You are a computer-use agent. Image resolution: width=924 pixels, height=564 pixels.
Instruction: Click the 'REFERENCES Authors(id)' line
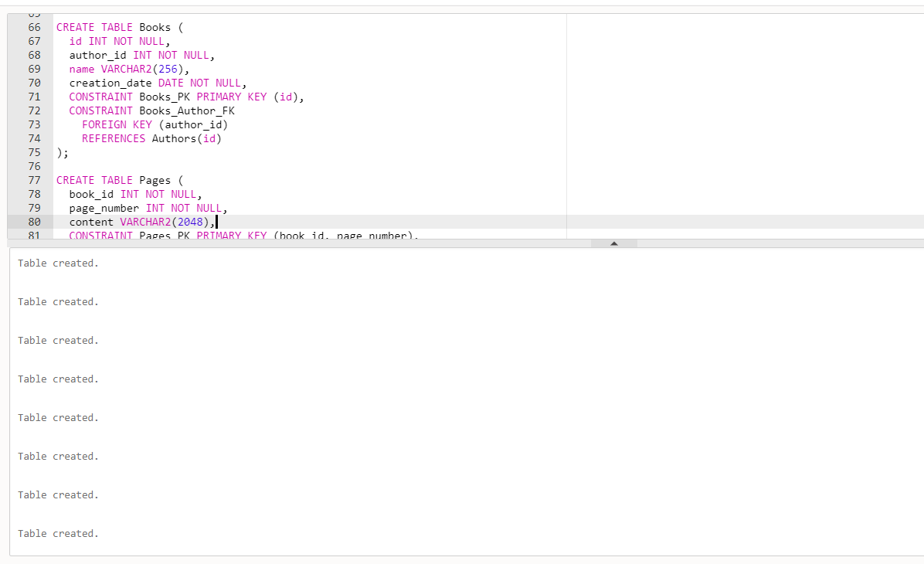point(151,138)
